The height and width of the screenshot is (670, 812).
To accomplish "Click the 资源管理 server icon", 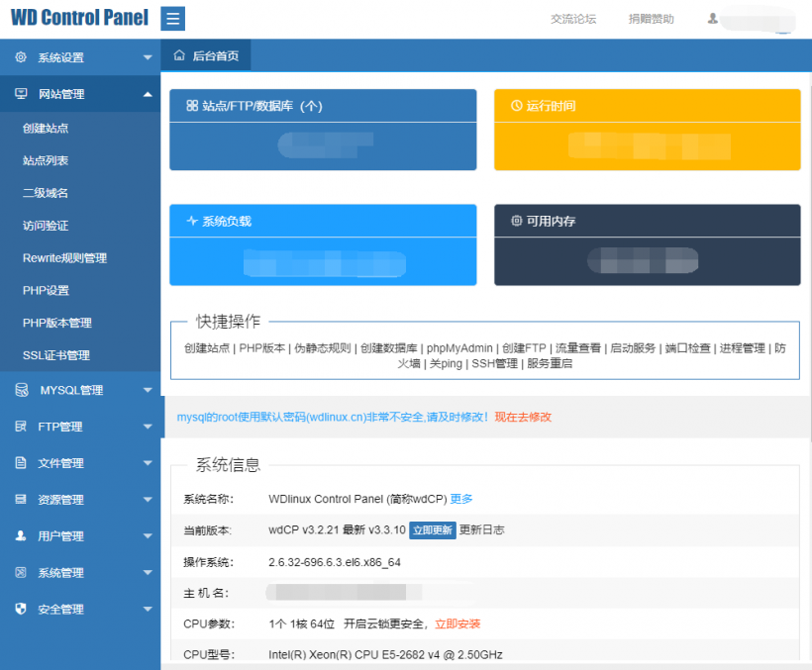I will pos(21,499).
